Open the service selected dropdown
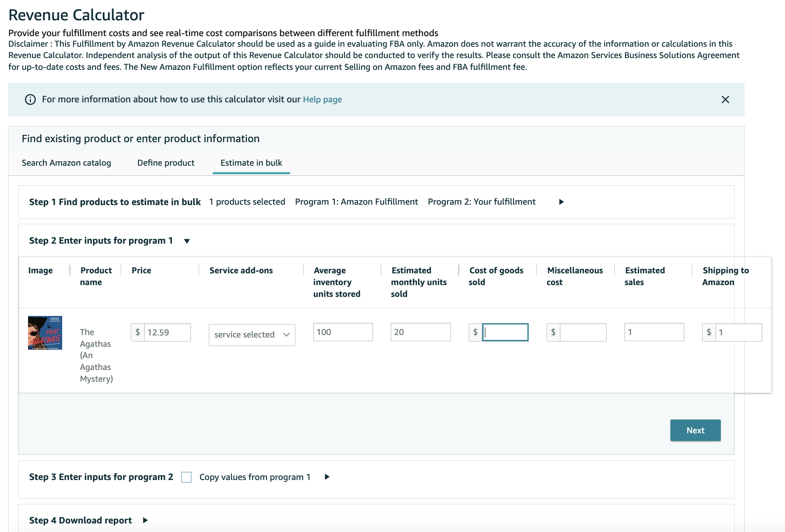Viewport: 785px width, 532px height. pyautogui.click(x=252, y=335)
